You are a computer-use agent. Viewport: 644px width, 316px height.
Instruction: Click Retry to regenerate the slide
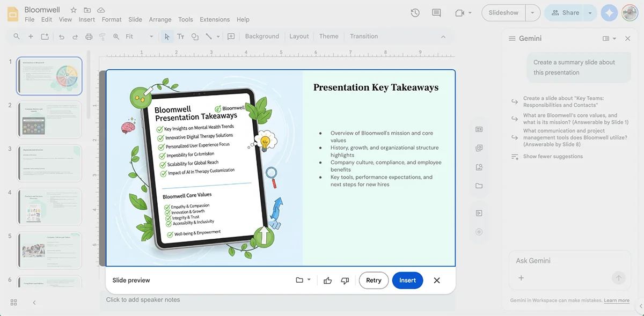[x=374, y=281]
